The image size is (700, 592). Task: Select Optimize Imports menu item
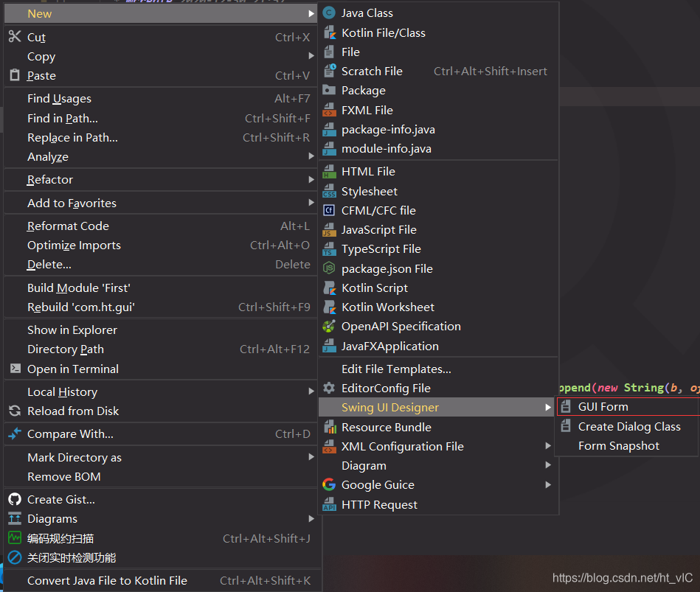click(x=161, y=245)
